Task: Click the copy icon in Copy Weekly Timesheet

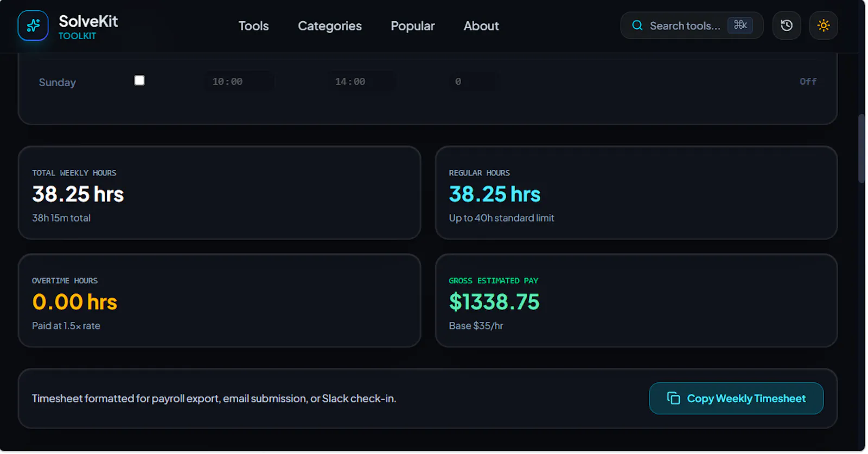Action: 673,399
